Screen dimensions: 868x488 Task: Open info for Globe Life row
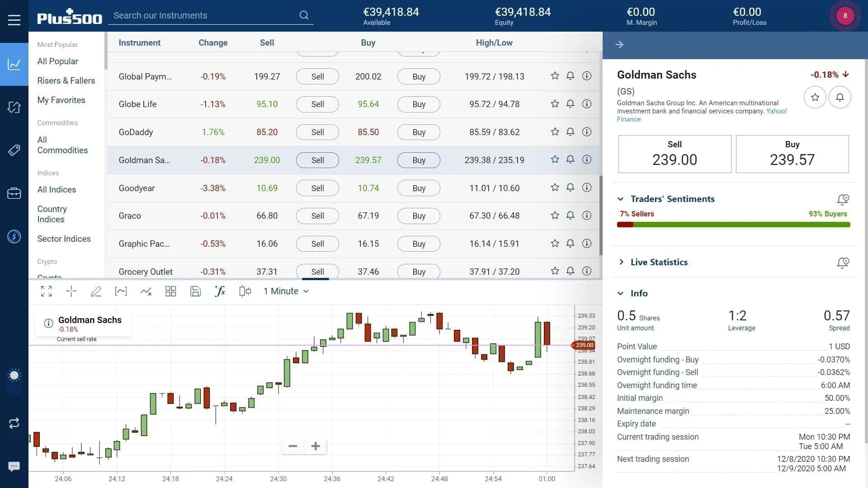pyautogui.click(x=587, y=104)
